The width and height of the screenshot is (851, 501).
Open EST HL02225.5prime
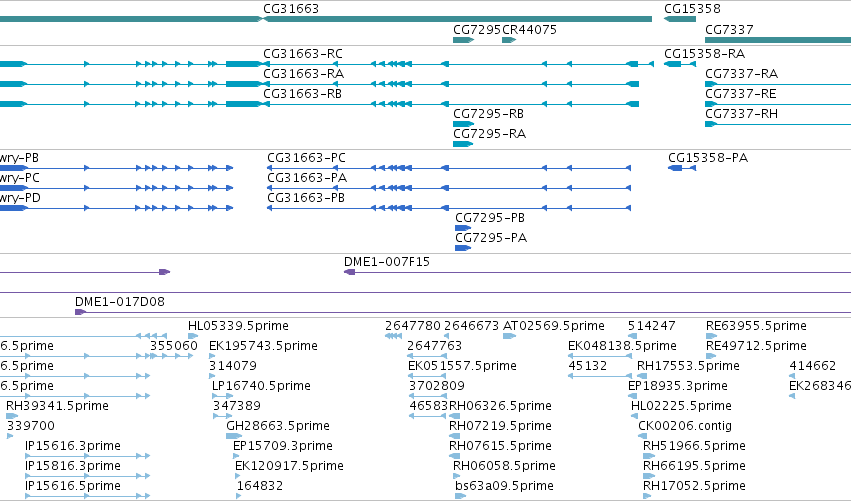click(x=681, y=407)
